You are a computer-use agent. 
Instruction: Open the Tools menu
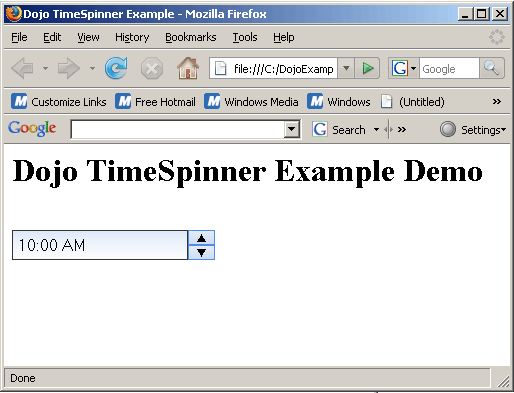tap(245, 37)
